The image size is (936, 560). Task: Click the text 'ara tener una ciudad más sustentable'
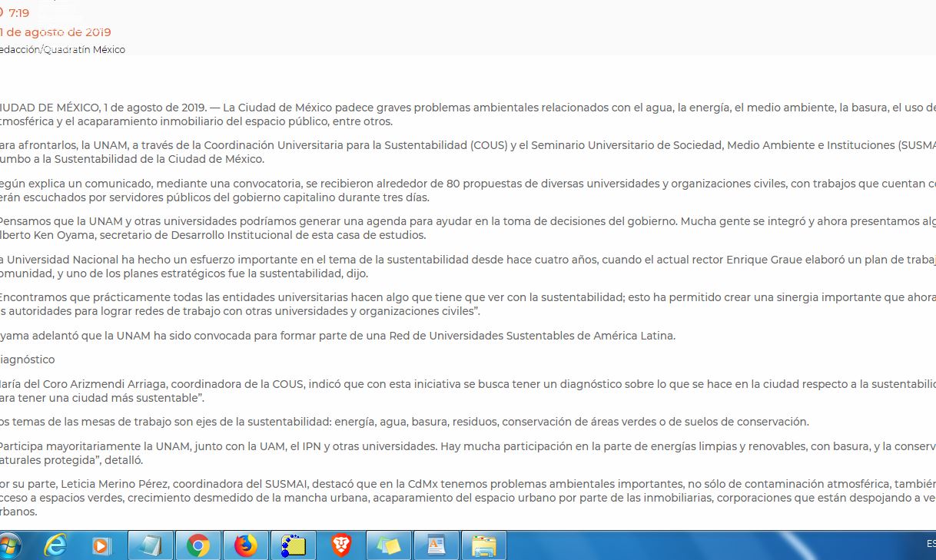(x=99, y=398)
